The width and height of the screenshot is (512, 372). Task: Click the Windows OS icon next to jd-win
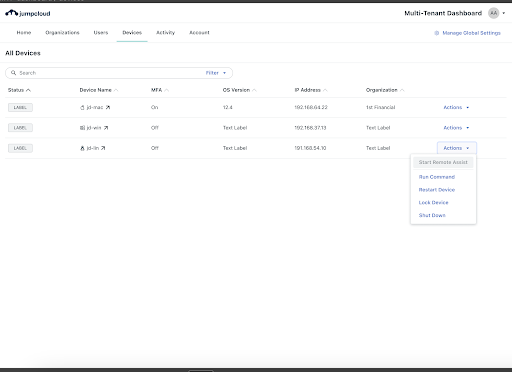coord(82,128)
